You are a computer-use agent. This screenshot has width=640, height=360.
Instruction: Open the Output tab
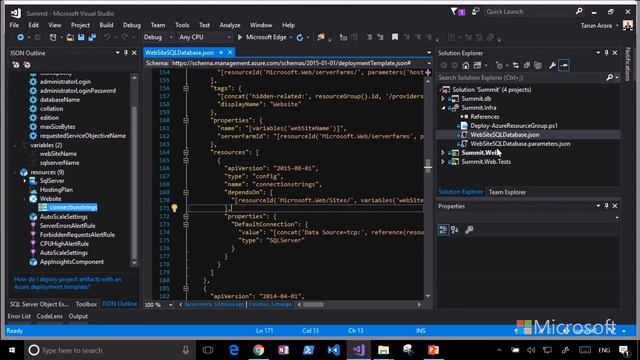click(x=78, y=316)
